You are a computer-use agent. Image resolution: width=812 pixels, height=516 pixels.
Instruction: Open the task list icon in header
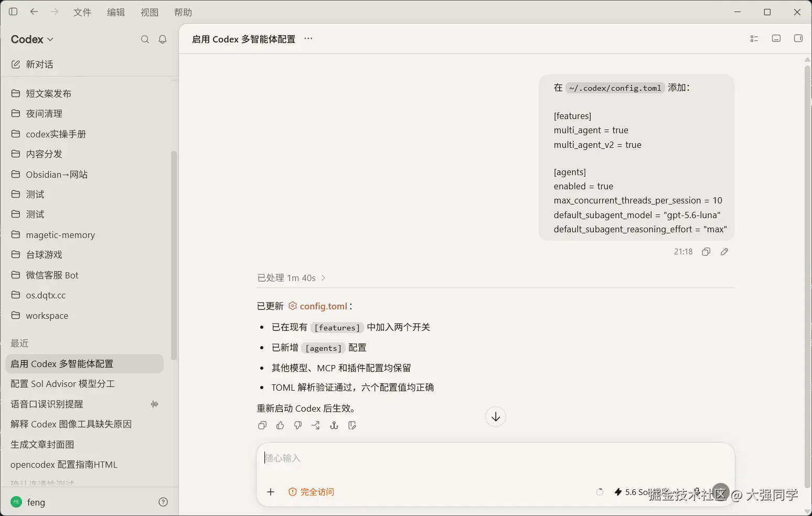point(754,39)
